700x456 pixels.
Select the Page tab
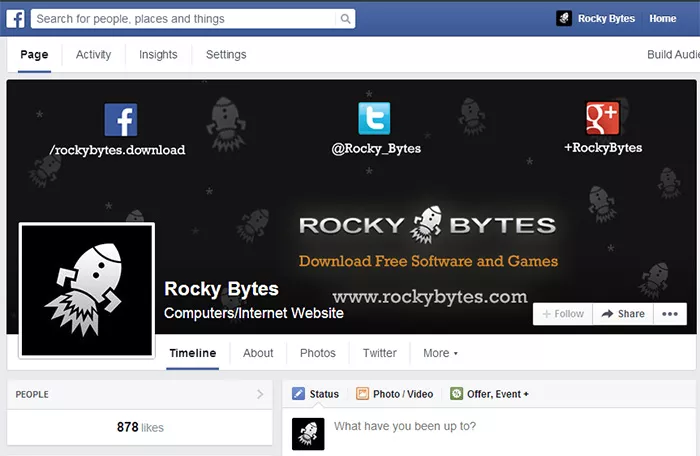[x=34, y=54]
